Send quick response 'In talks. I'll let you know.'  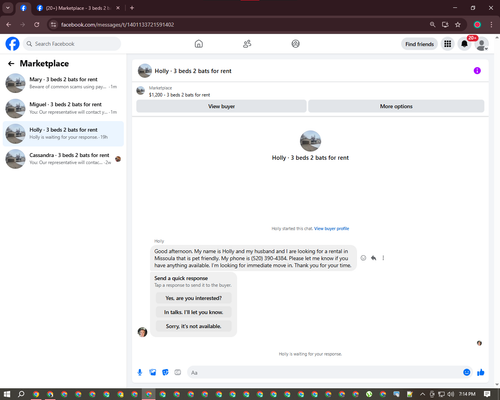(193, 312)
